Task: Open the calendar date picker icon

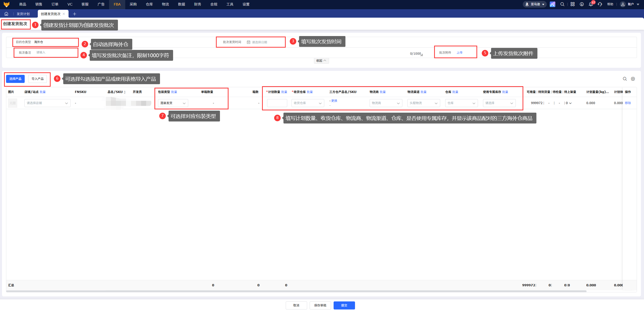Action: tap(248, 42)
